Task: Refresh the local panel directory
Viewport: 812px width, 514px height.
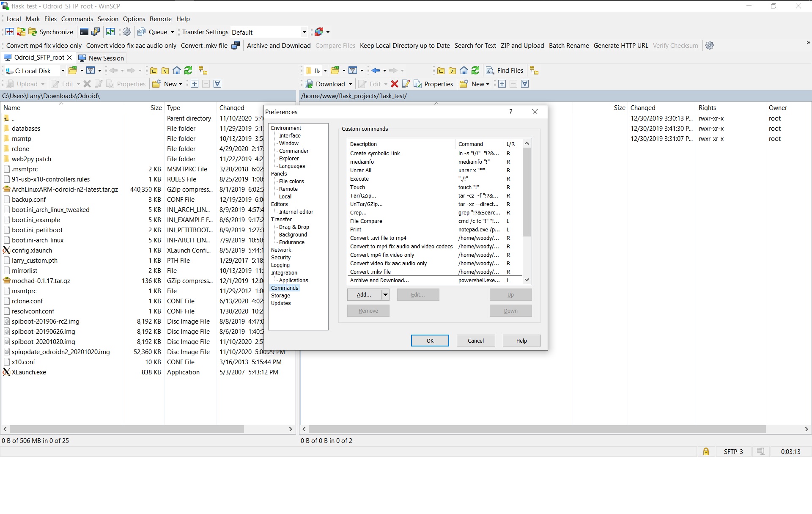Action: click(188, 71)
